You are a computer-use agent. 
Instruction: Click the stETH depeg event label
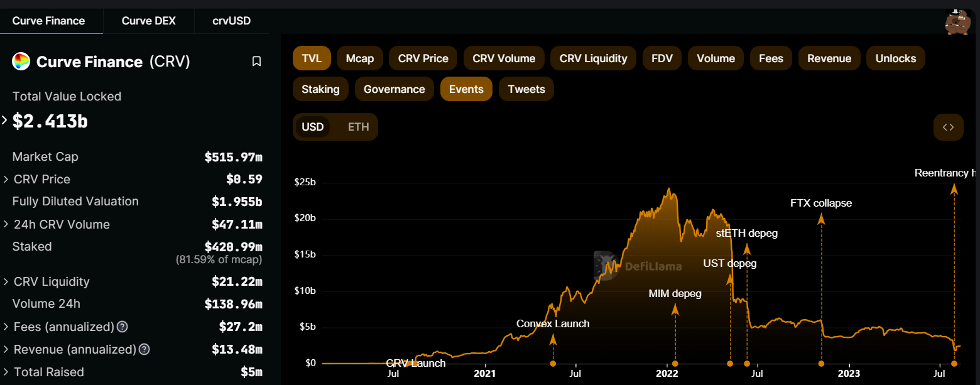pyautogui.click(x=747, y=234)
